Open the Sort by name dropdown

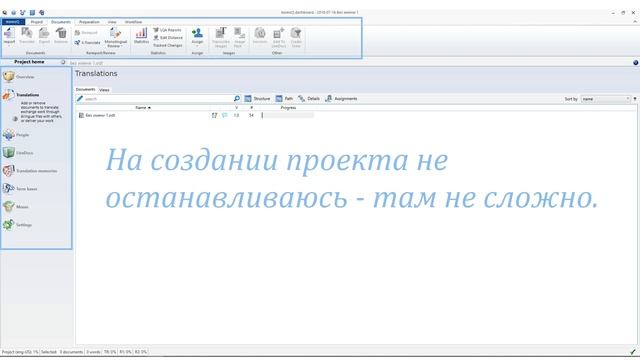[606, 99]
